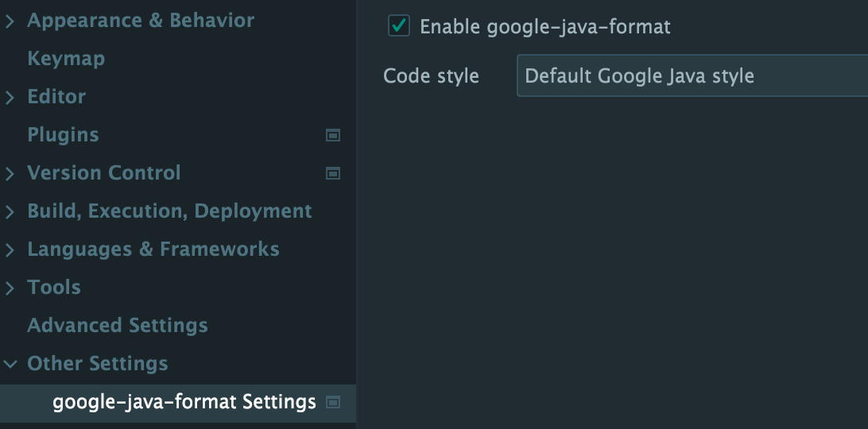Viewport: 868px width, 429px height.
Task: Click the project-level icon beside Version Control
Action: coord(334,173)
